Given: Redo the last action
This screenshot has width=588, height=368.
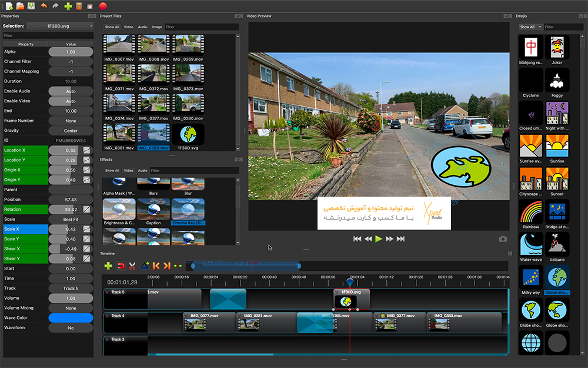Looking at the screenshot, I should pyautogui.click(x=55, y=6).
